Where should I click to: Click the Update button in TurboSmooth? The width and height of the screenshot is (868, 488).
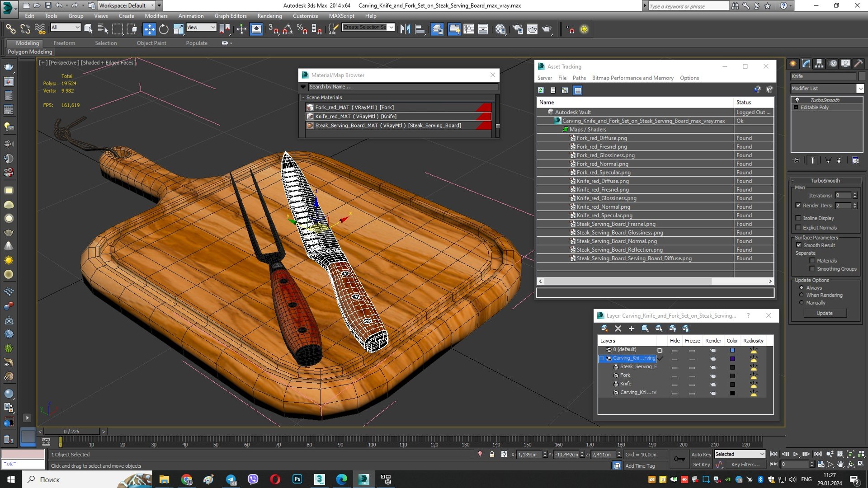(825, 313)
